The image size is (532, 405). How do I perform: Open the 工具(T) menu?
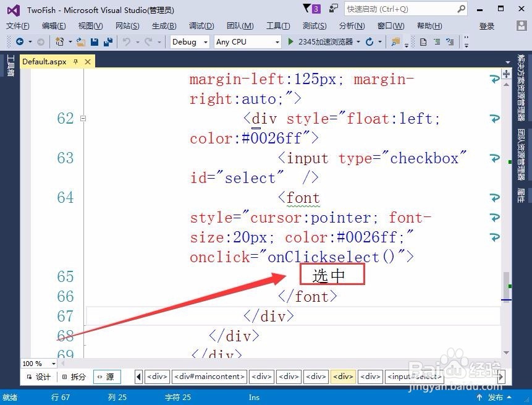pyautogui.click(x=278, y=26)
